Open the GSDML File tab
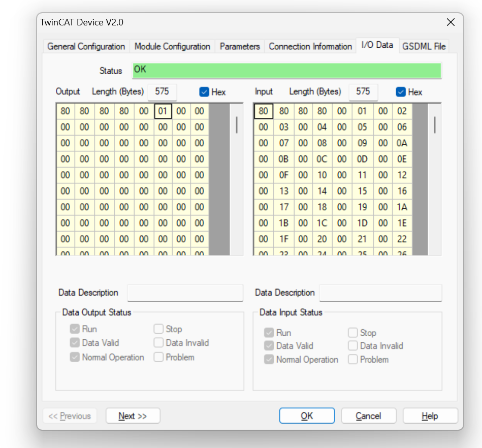This screenshot has width=482, height=448. (424, 46)
